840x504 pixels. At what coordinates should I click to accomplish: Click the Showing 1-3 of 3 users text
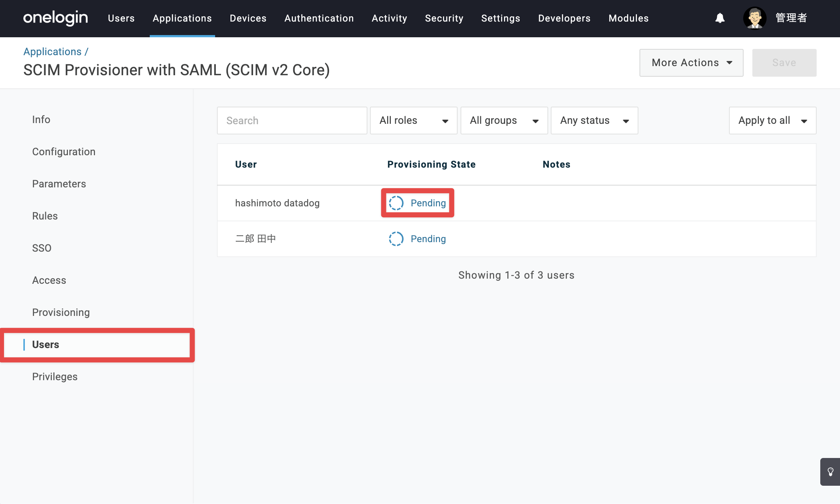516,275
